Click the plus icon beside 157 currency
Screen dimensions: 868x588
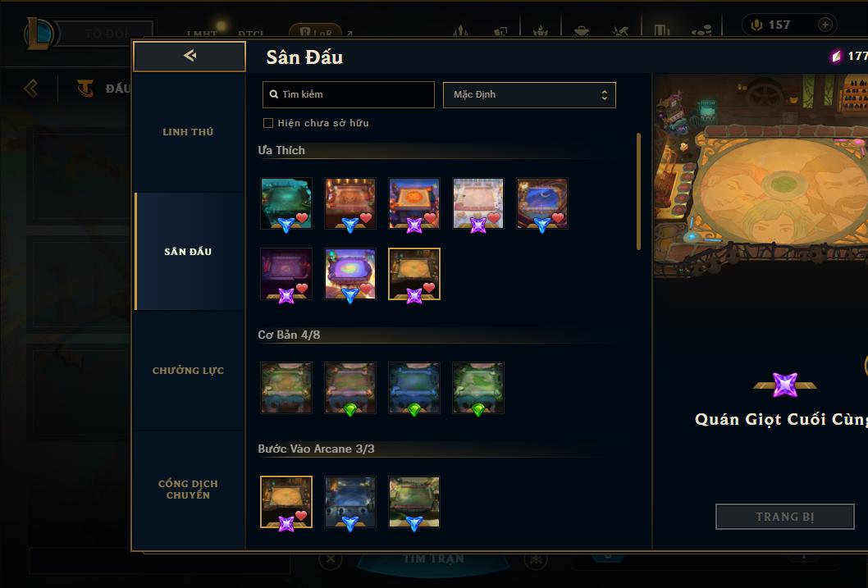pos(825,25)
